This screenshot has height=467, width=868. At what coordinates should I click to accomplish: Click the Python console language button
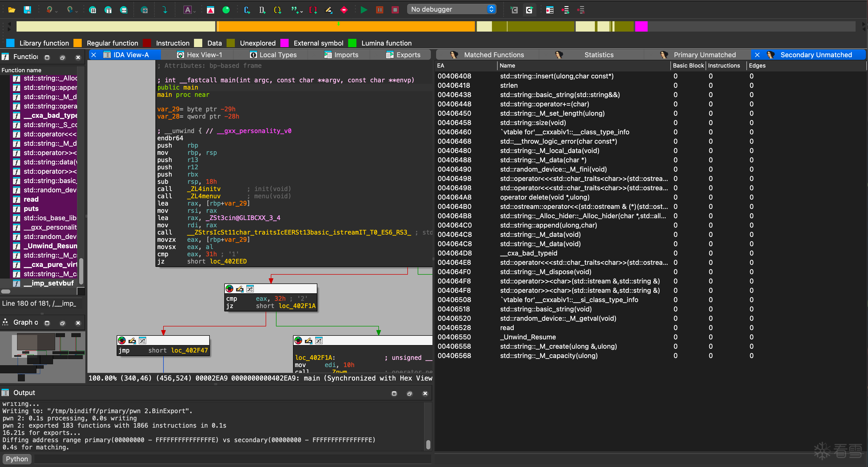coord(17,458)
